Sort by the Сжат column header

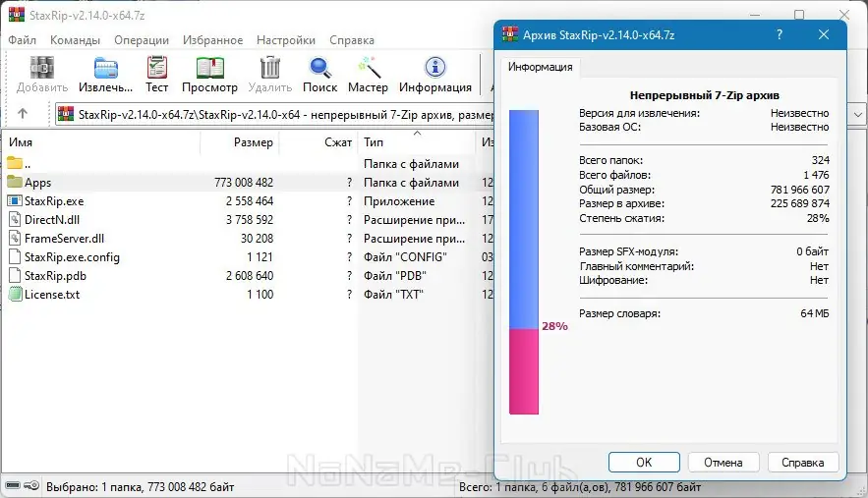coord(318,142)
